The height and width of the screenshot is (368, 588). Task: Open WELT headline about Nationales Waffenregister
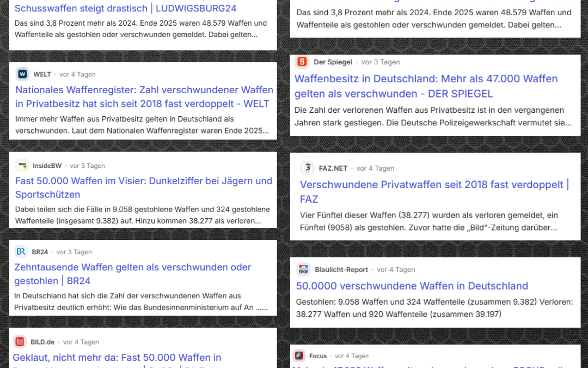point(144,96)
